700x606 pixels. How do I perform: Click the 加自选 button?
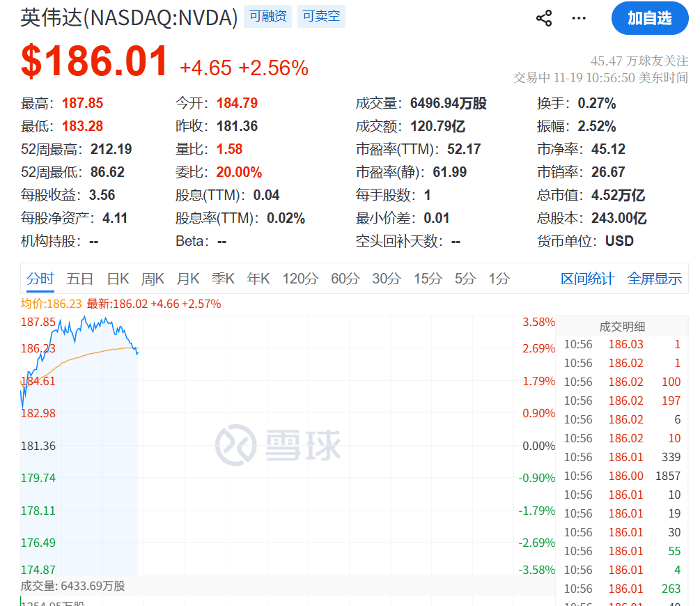pyautogui.click(x=649, y=19)
